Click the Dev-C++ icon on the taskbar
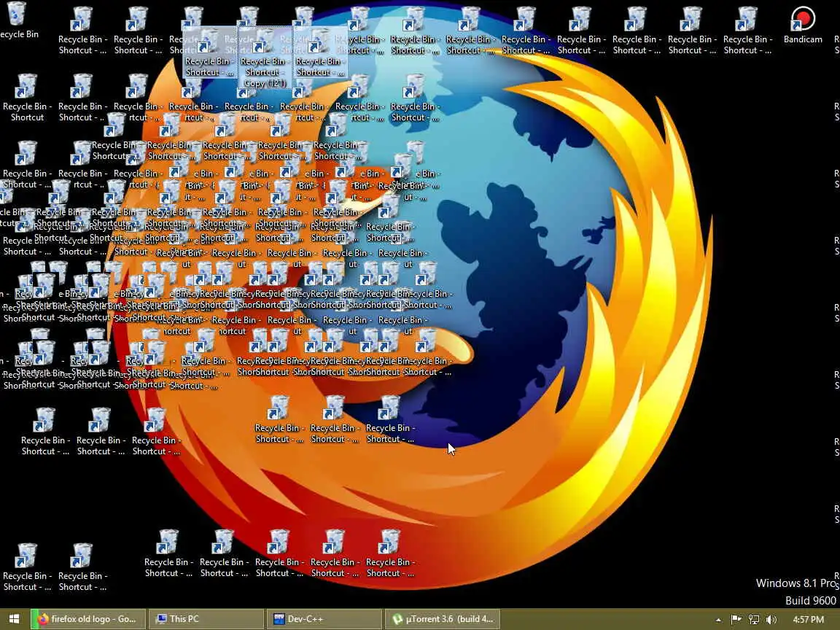 279,619
